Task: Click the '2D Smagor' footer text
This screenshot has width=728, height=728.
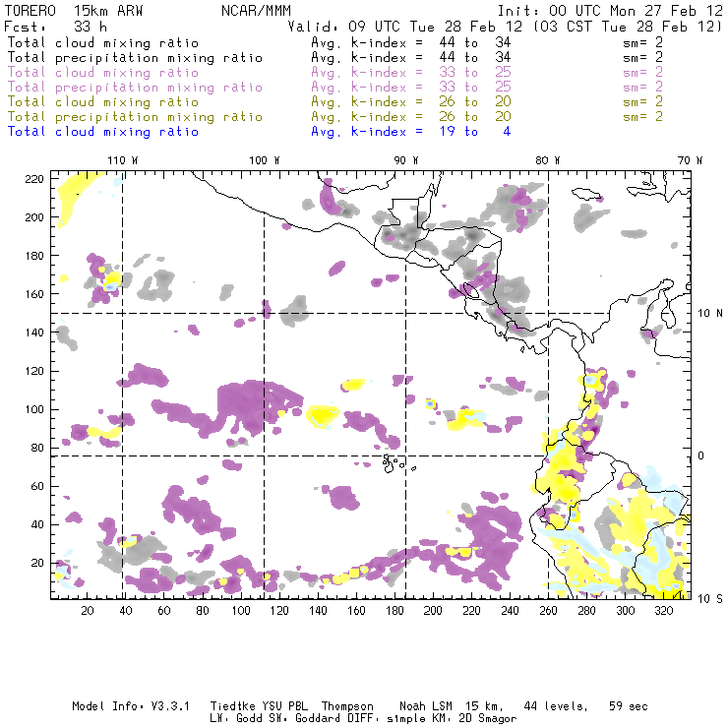Action: [487, 719]
